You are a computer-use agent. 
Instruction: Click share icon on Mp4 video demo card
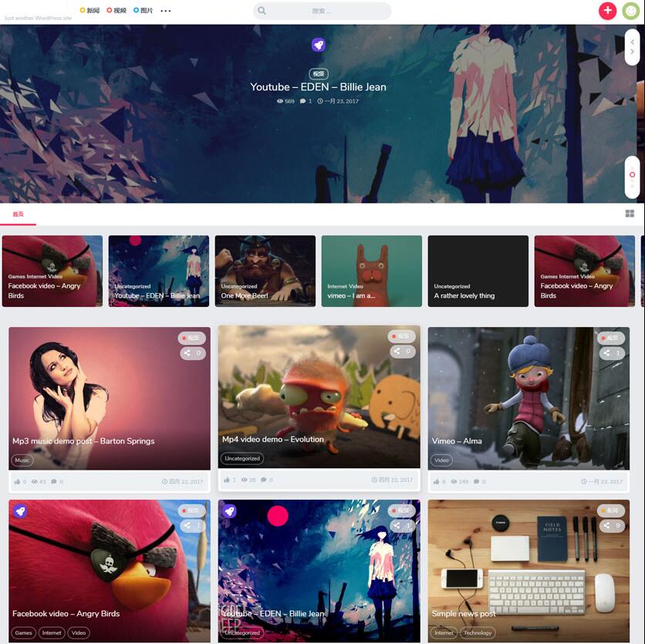[x=397, y=351]
